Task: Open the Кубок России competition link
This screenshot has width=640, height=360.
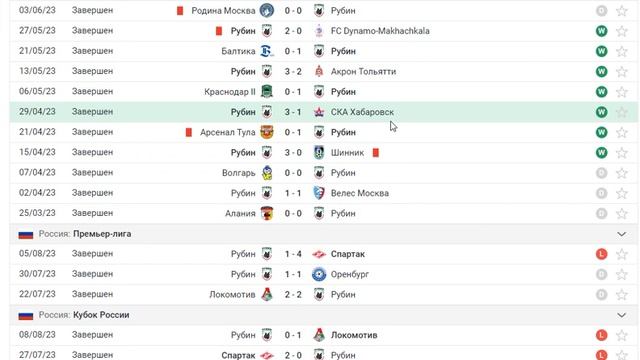Action: click(x=101, y=315)
